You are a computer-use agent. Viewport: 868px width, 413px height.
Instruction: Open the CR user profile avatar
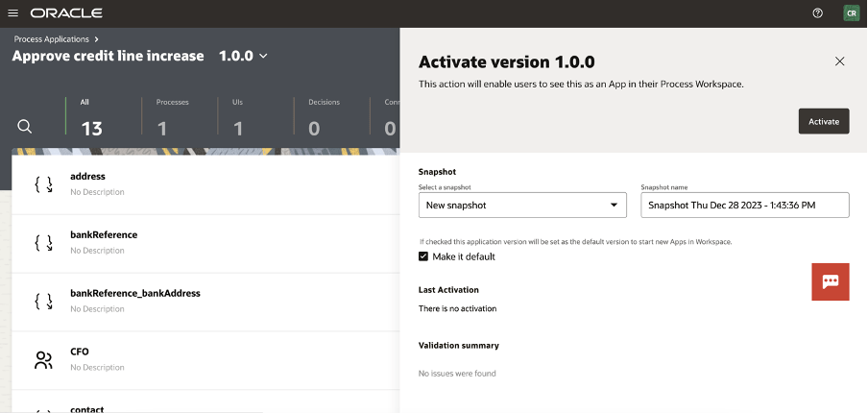pos(851,13)
